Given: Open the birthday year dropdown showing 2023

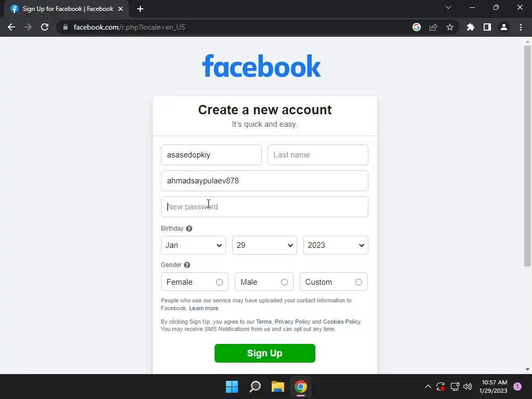Looking at the screenshot, I should (336, 245).
